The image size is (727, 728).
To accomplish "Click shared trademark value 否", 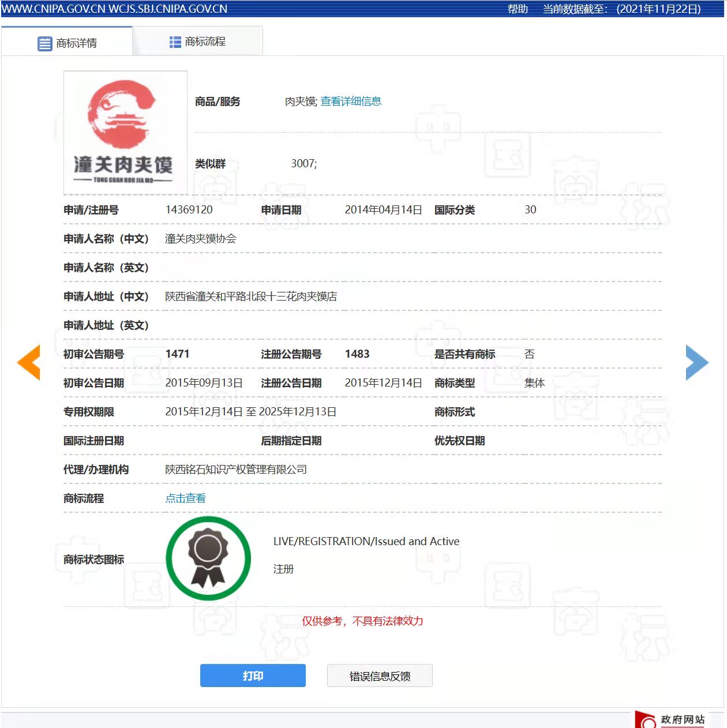I will click(x=530, y=354).
